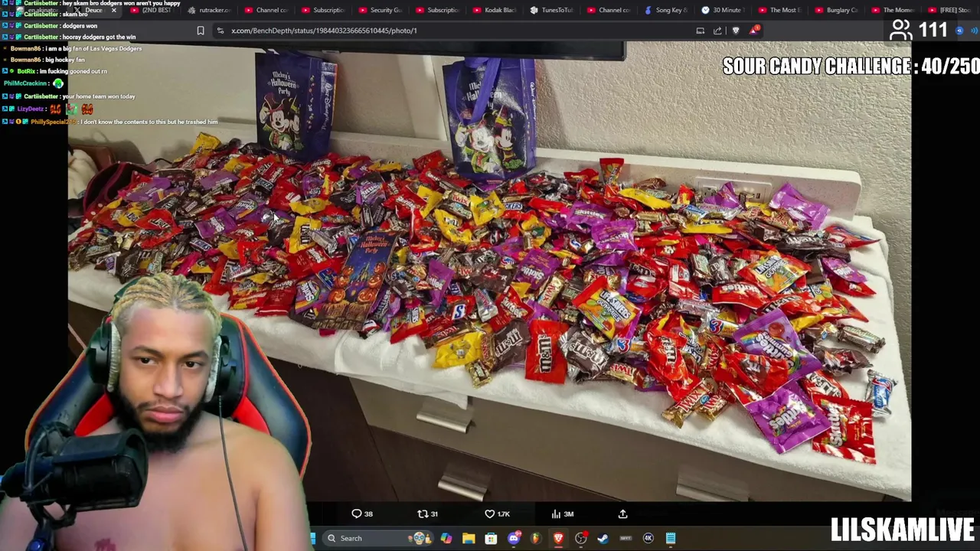This screenshot has width=980, height=551.
Task: Open the Song Key & tab
Action: click(x=665, y=10)
